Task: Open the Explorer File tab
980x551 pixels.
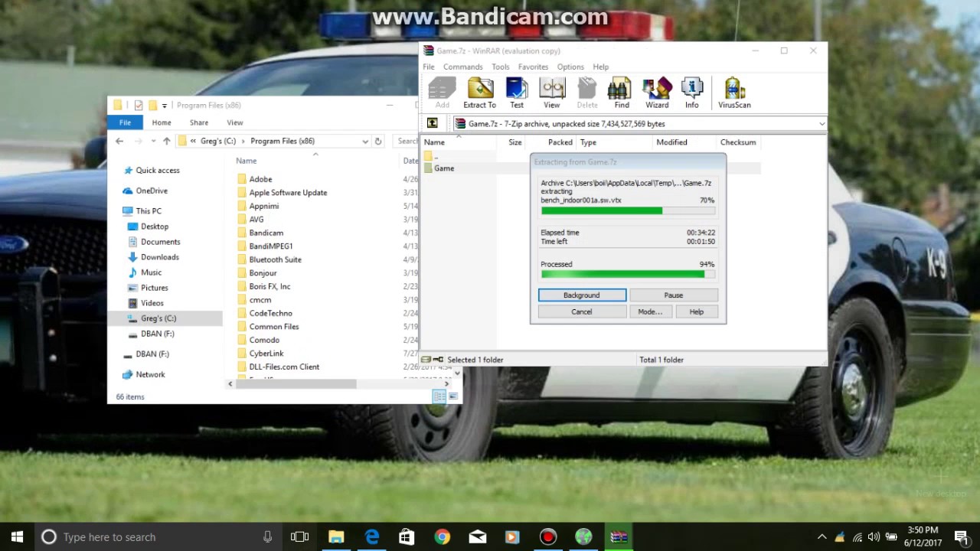Action: (125, 122)
